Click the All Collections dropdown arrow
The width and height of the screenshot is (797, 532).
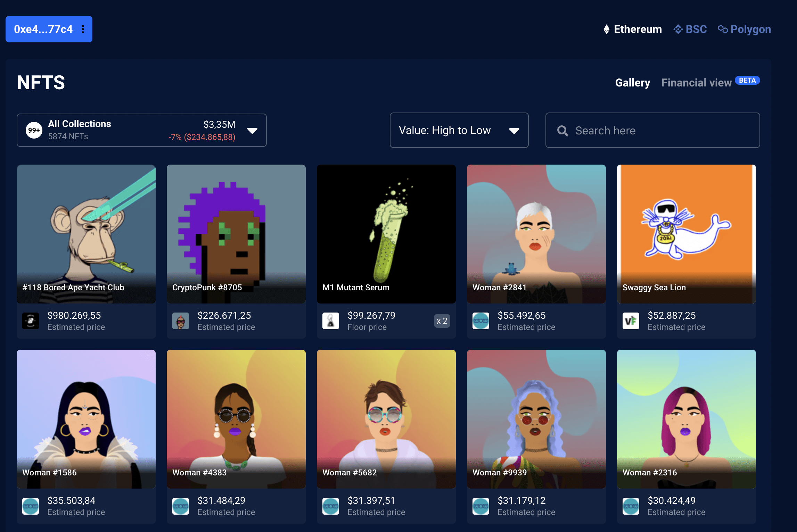click(252, 131)
